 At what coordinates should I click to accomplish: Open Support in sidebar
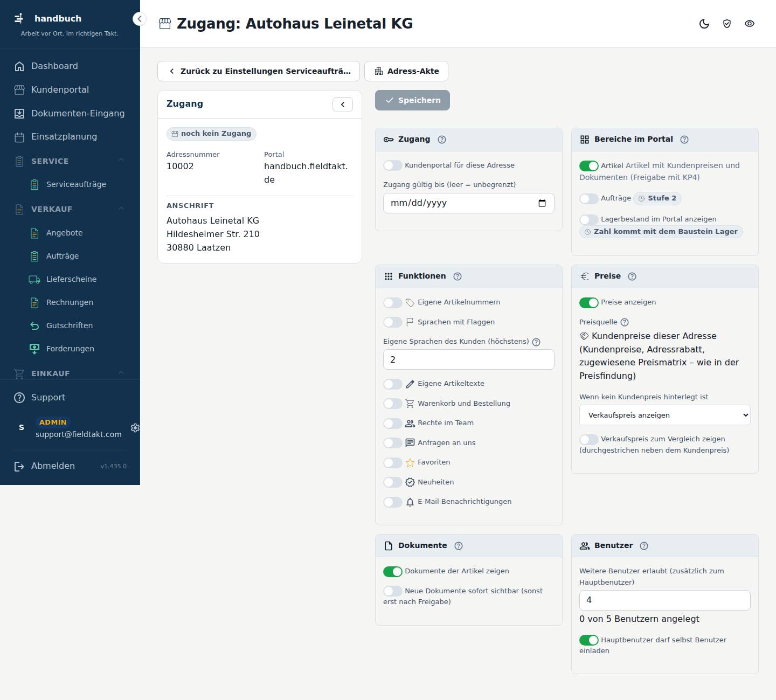pos(70,397)
